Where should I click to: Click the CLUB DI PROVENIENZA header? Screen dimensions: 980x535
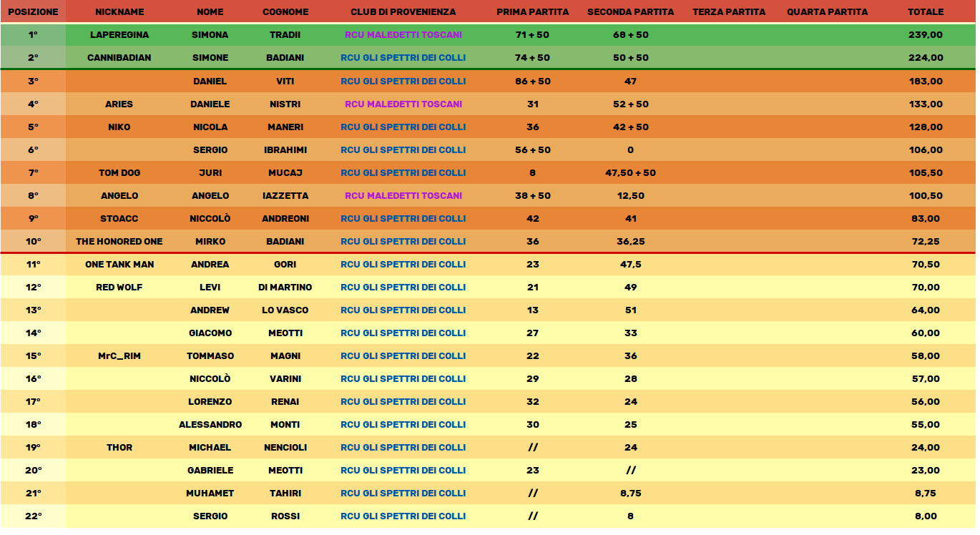coord(403,12)
